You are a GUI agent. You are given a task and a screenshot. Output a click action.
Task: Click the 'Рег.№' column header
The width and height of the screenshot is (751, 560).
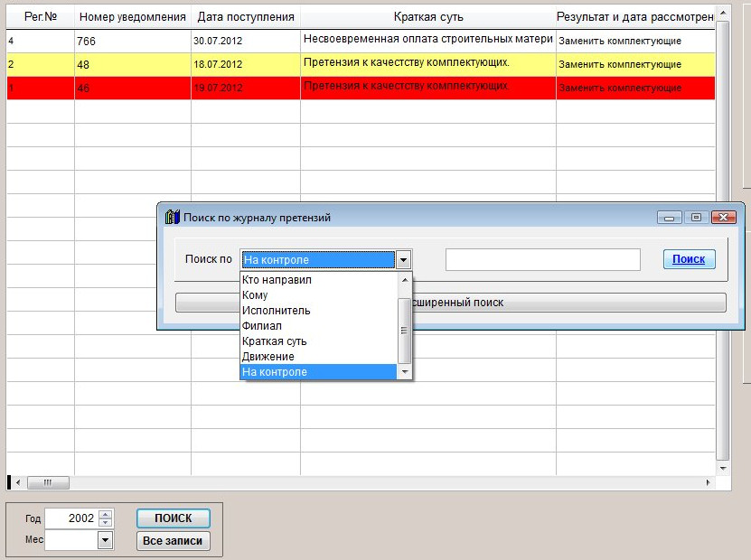click(x=41, y=17)
